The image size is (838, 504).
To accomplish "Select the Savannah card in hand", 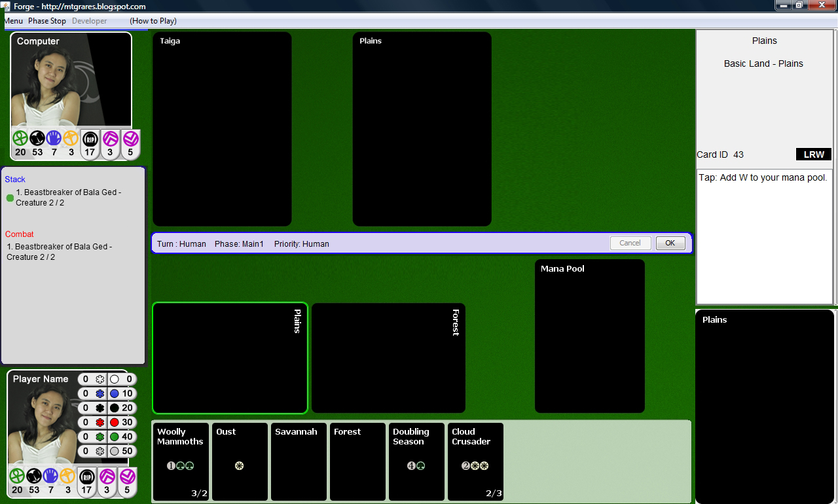I will pyautogui.click(x=299, y=461).
